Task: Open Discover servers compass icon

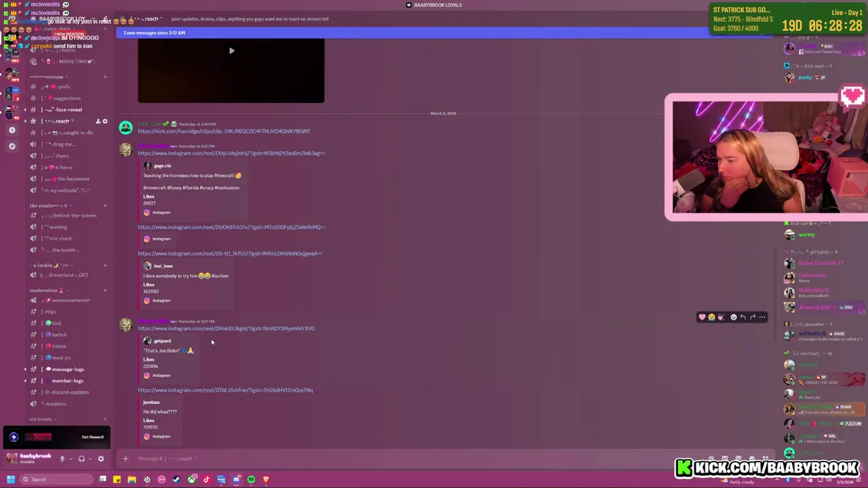Action: pos(12,146)
